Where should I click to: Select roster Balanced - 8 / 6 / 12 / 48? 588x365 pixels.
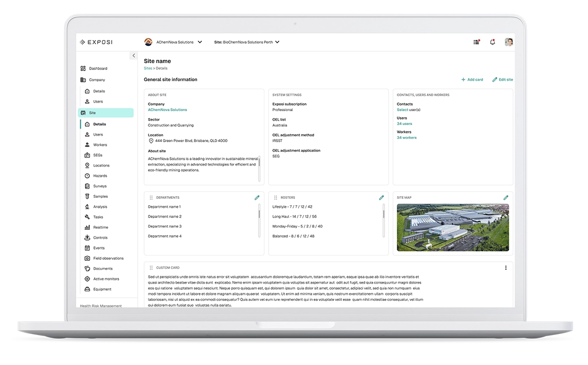293,236
